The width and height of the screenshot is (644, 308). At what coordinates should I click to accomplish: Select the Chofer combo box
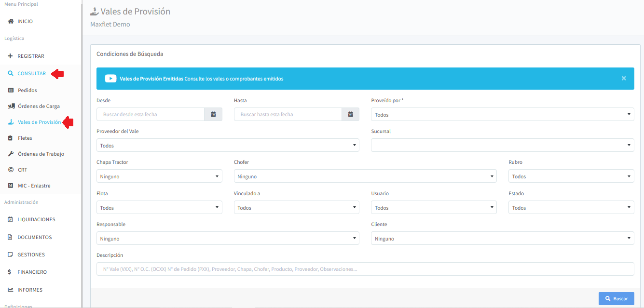click(365, 176)
